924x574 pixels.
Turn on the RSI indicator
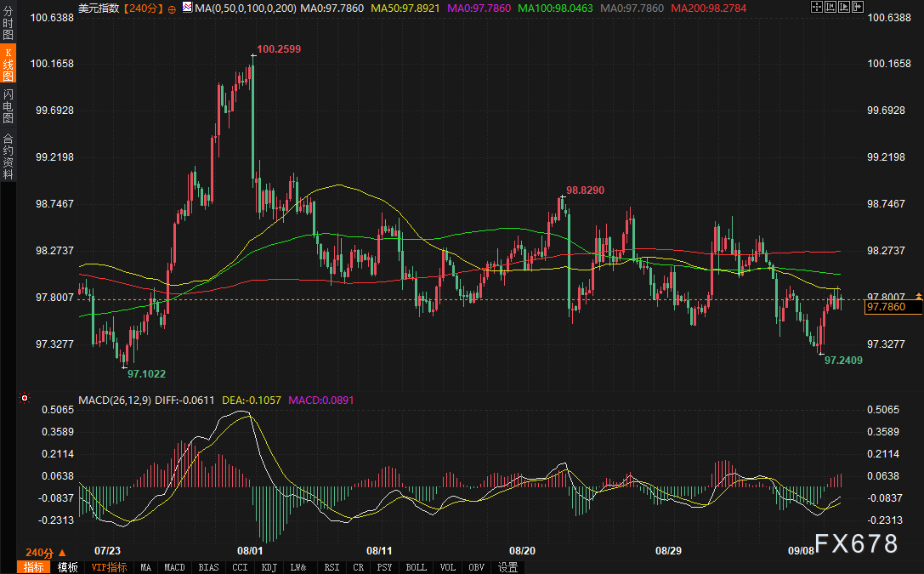331,567
